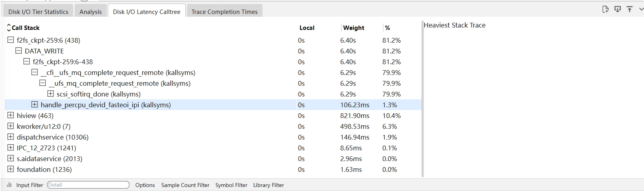This screenshot has width=644, height=191.
Task: Expand the scsi_softirq_done (kallsyms) node
Action: coord(50,94)
